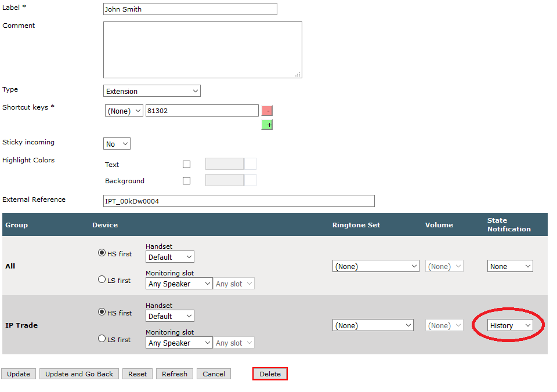The width and height of the screenshot is (557, 392).
Task: Click the red minus remove shortcut button
Action: pos(267,111)
